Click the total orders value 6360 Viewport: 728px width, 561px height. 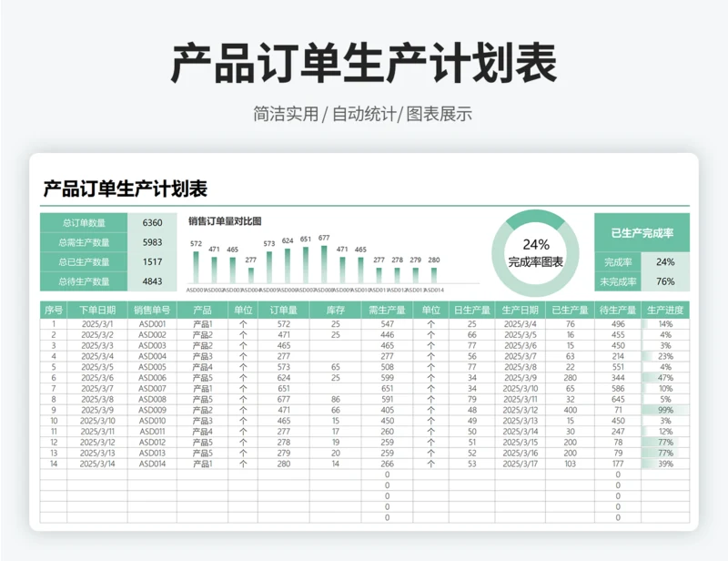point(152,222)
